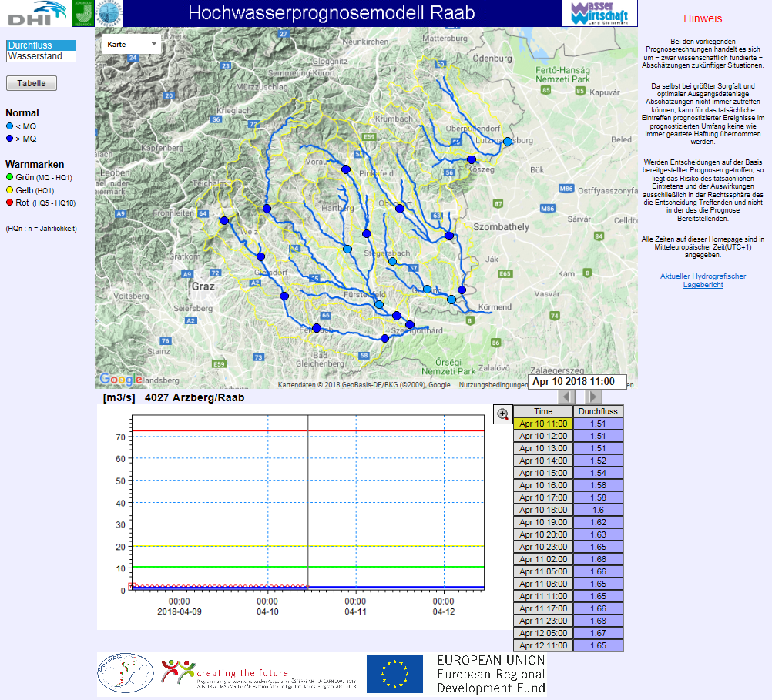Click the round blue emblem in the header
This screenshot has height=700, width=772.
click(109, 13)
